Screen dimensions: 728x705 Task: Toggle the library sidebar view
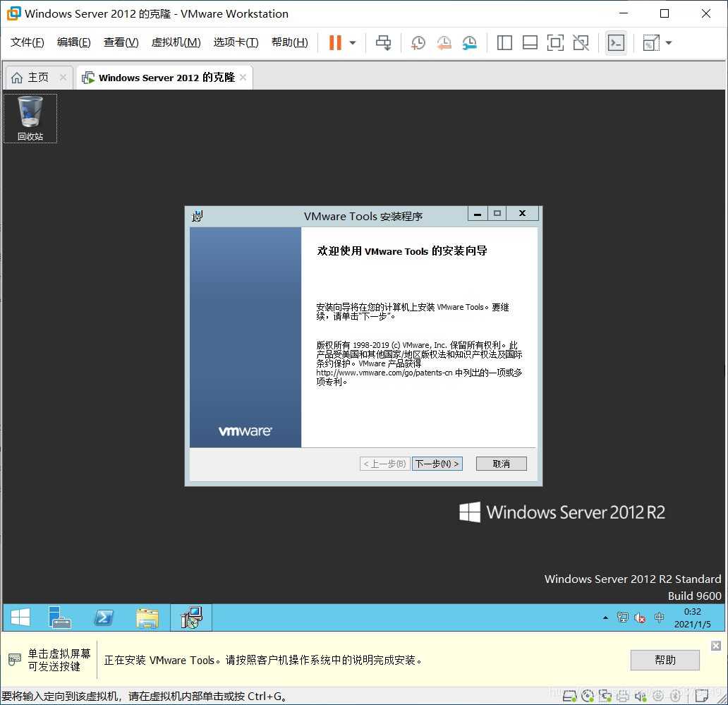point(504,43)
